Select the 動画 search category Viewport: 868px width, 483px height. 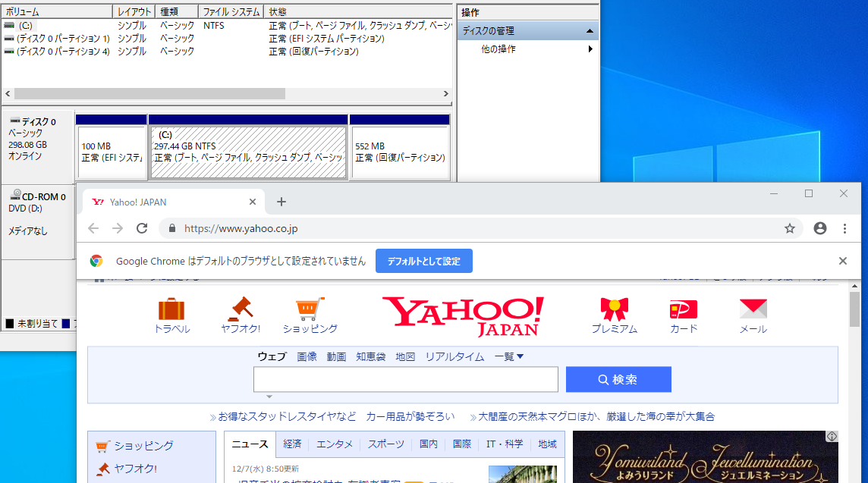[336, 357]
